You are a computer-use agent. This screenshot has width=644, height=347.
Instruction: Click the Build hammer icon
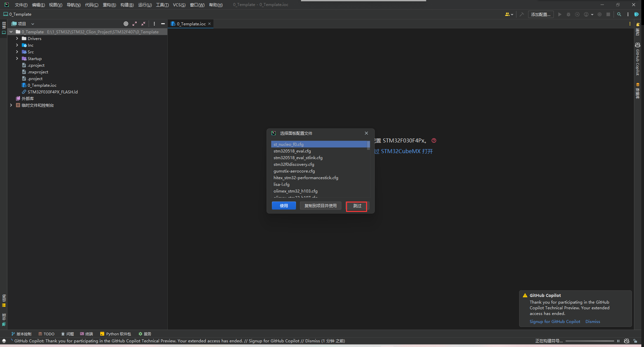[x=522, y=14]
